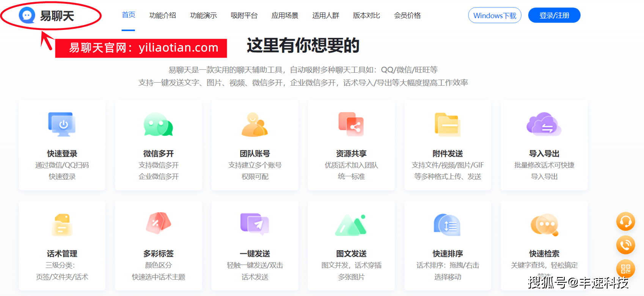644x296 pixels.
Task: Click the 快速检索 card title
Action: (544, 254)
